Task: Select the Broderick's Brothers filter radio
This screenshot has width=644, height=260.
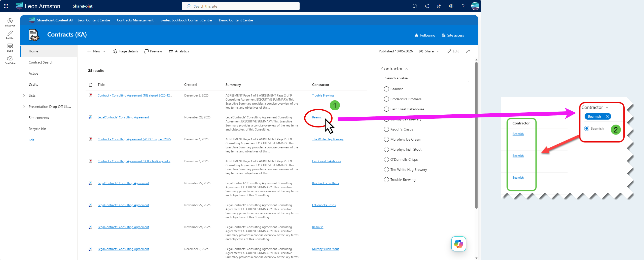Action: click(x=386, y=99)
